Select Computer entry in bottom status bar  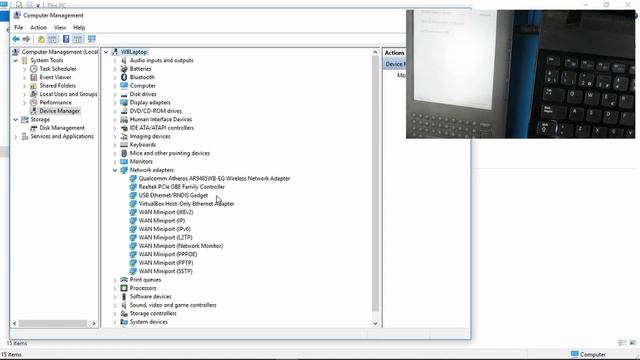pyautogui.click(x=588, y=354)
